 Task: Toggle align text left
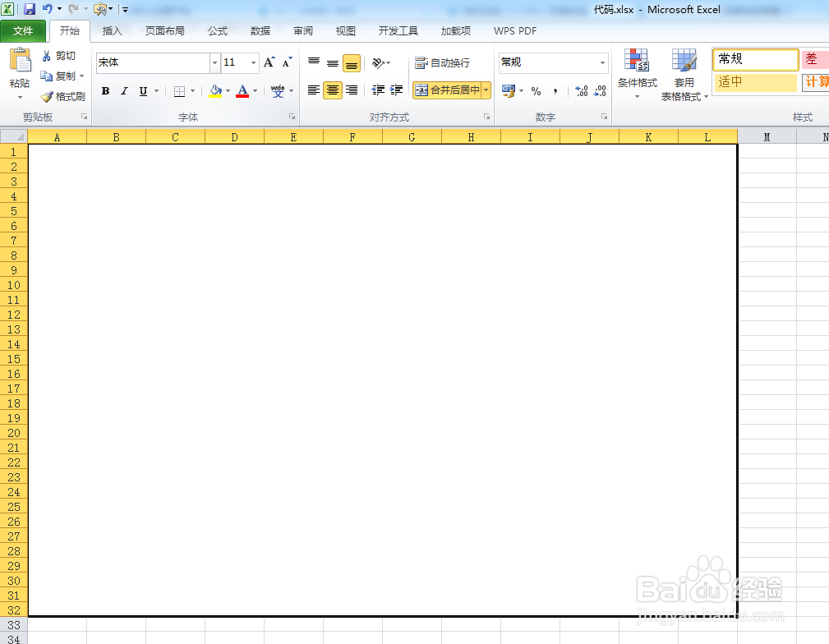coord(314,90)
